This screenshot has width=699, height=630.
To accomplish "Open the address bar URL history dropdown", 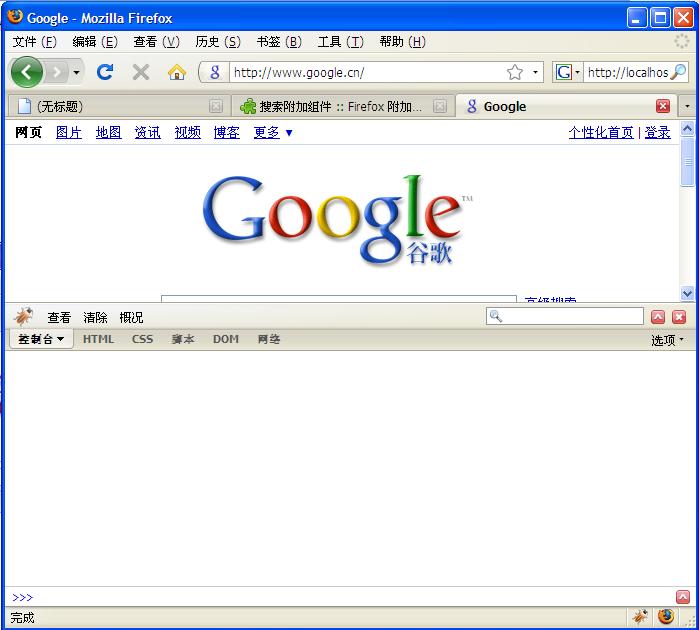I will [x=535, y=72].
